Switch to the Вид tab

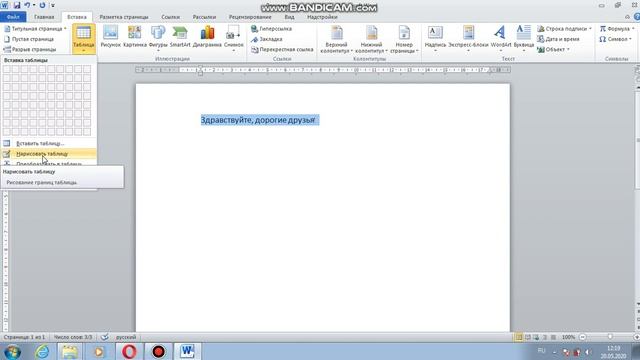pyautogui.click(x=289, y=17)
